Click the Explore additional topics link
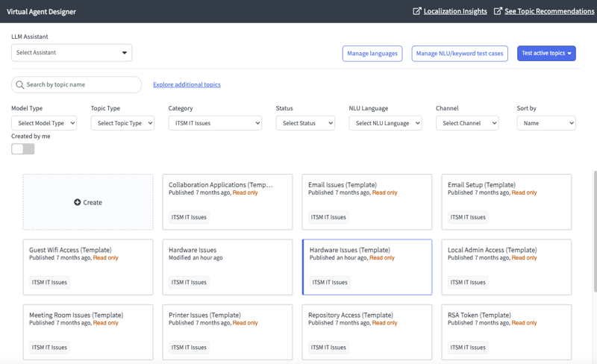This screenshot has height=364, width=597. coord(187,84)
